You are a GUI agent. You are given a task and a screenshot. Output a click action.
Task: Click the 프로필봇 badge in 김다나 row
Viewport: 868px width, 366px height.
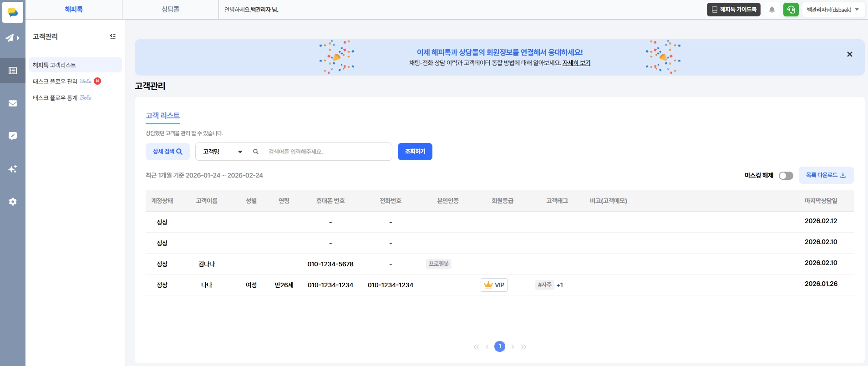(439, 264)
